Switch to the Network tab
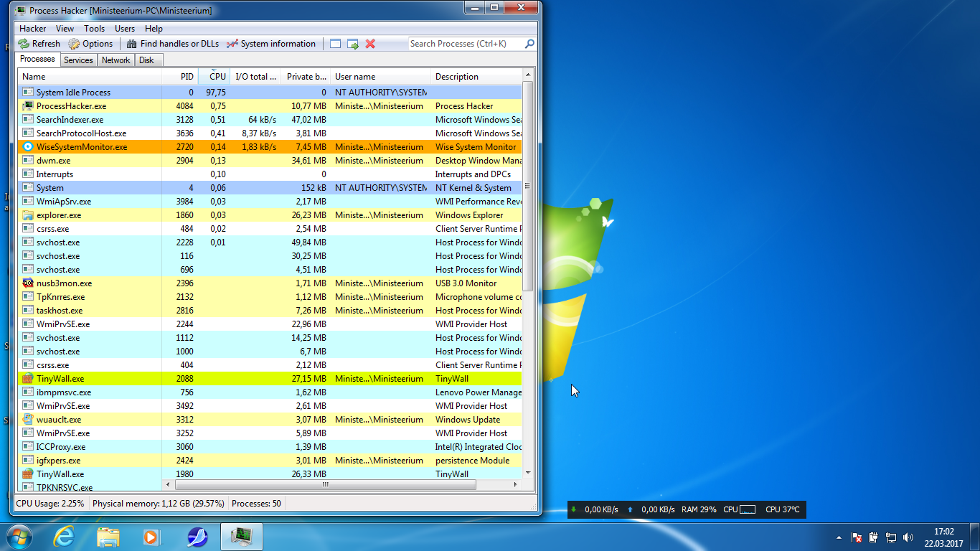 [x=116, y=60]
